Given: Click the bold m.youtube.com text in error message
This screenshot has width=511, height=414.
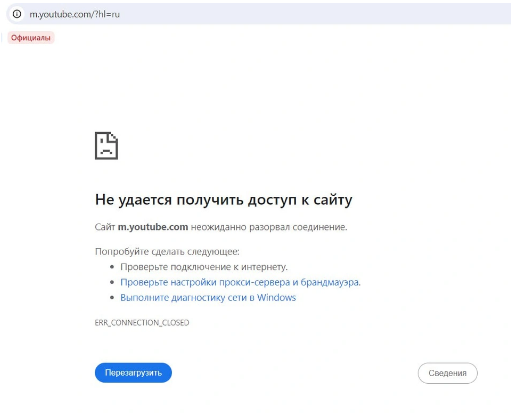Looking at the screenshot, I should [153, 227].
